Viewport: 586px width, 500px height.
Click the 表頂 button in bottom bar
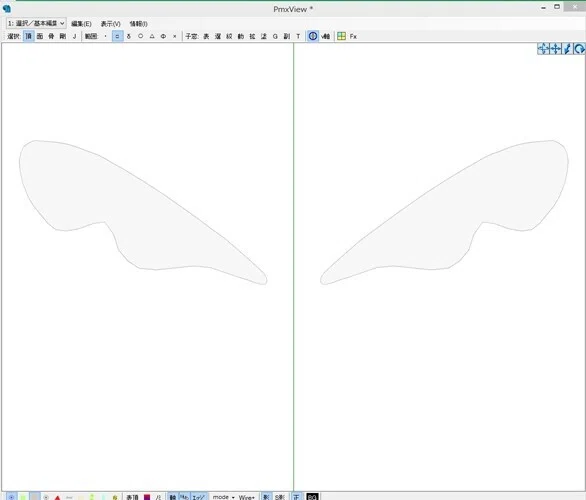click(x=132, y=497)
